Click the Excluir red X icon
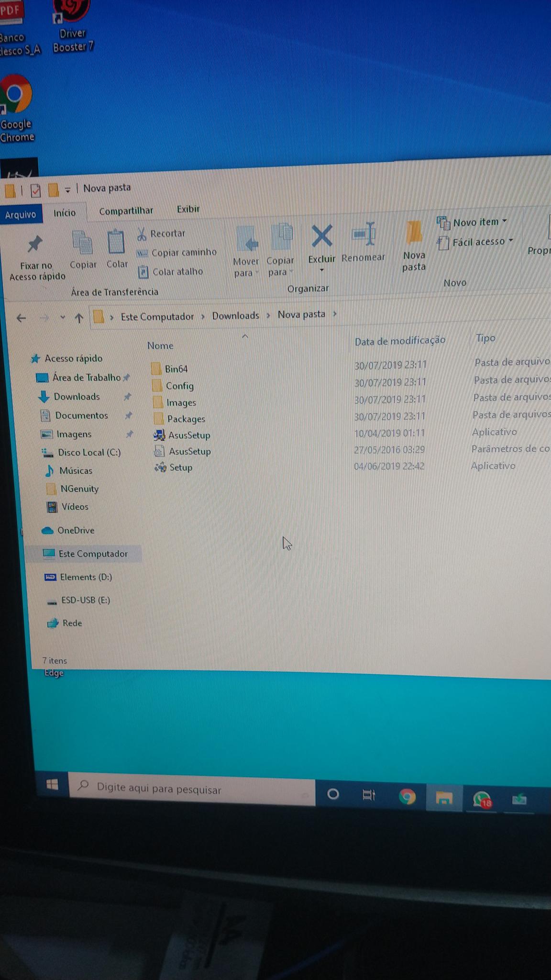 [322, 236]
